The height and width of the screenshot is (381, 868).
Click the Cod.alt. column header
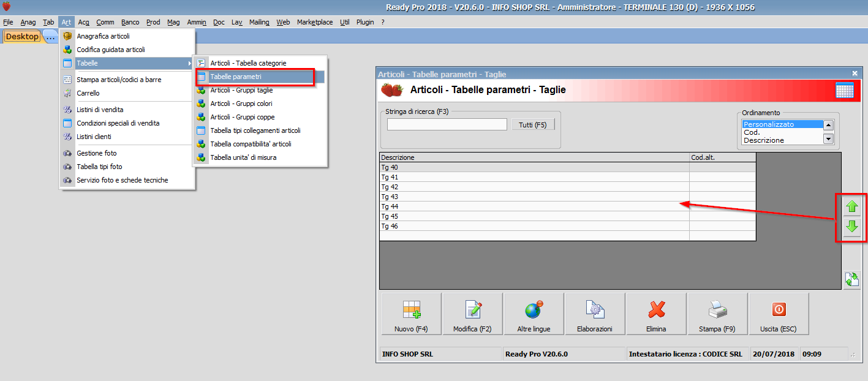click(723, 157)
